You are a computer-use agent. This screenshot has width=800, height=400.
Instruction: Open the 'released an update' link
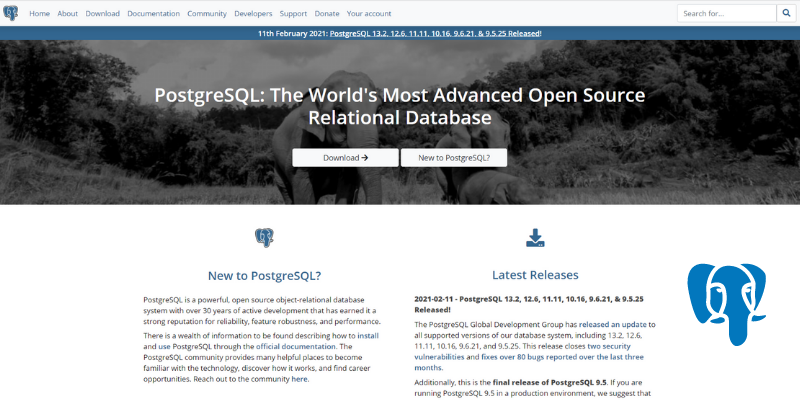point(614,324)
